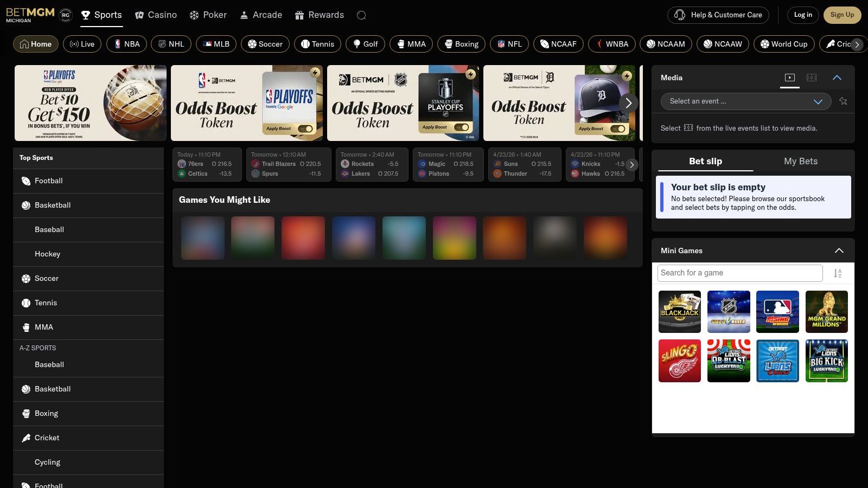The height and width of the screenshot is (488, 868).
Task: Switch media panel to scoreboard view icon
Action: [812, 78]
